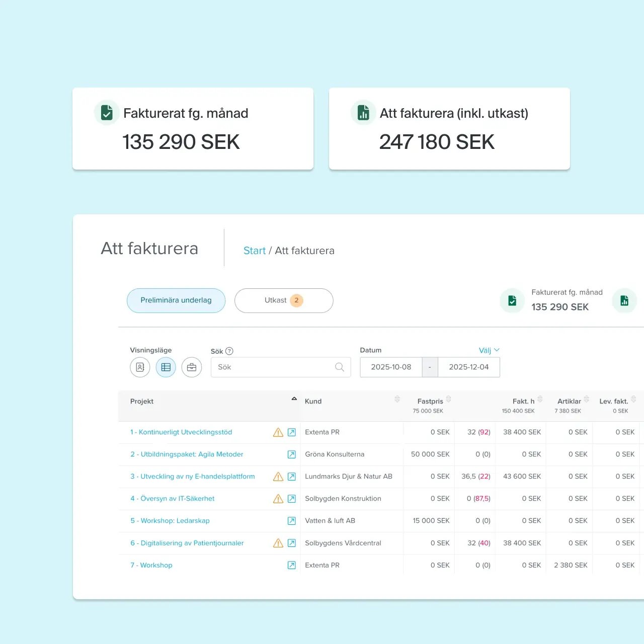644x644 pixels.
Task: Open project Utbildningspaket: Agila Metoder link
Action: (187, 454)
